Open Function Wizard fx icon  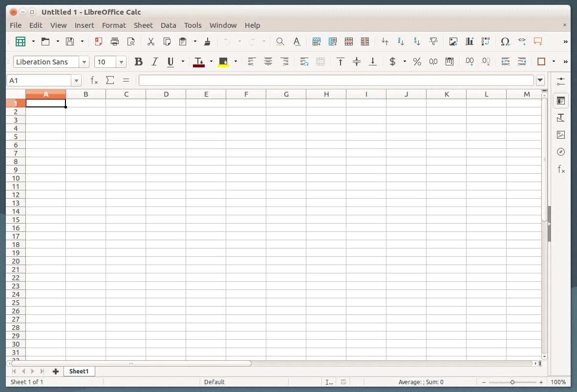tap(94, 80)
